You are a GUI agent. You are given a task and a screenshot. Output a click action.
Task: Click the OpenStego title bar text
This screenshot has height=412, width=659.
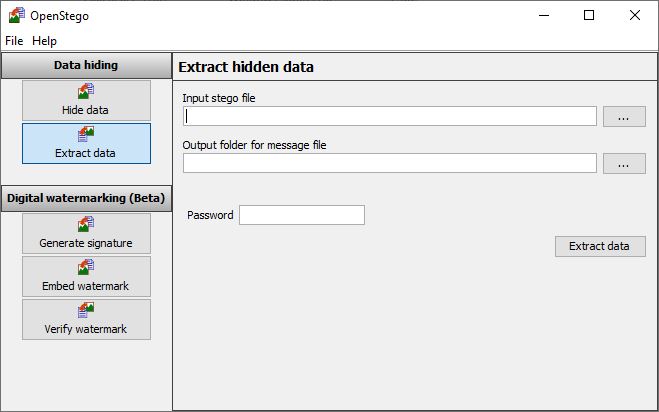point(59,16)
